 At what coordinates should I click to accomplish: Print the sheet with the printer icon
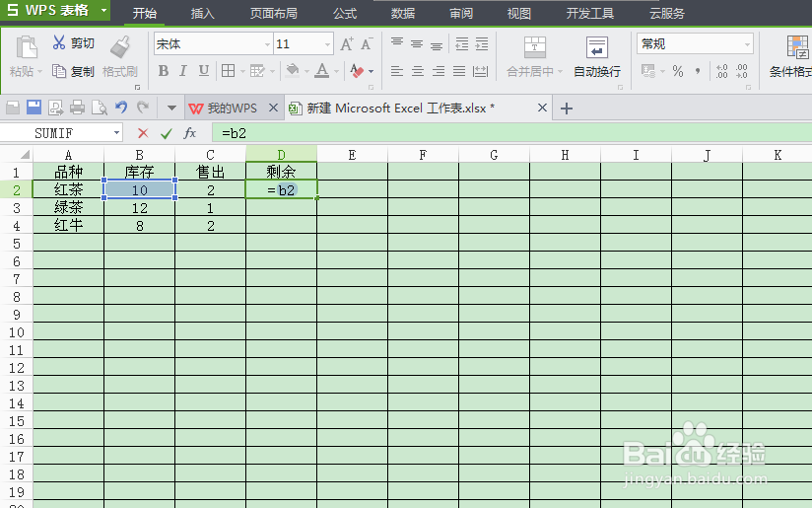click(77, 108)
